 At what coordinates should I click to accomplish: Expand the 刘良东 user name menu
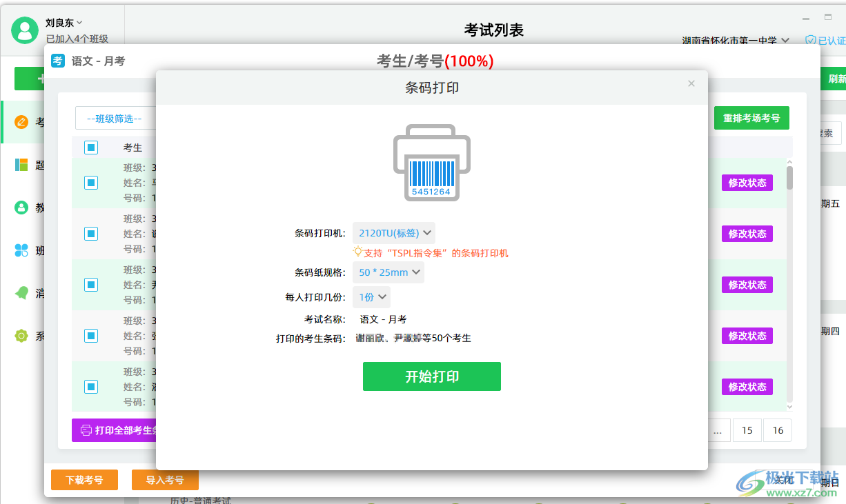click(x=64, y=23)
